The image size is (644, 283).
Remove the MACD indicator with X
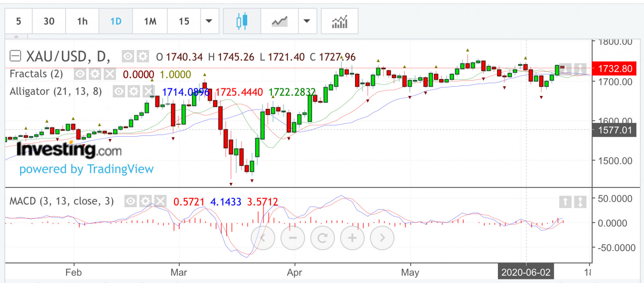(x=160, y=201)
